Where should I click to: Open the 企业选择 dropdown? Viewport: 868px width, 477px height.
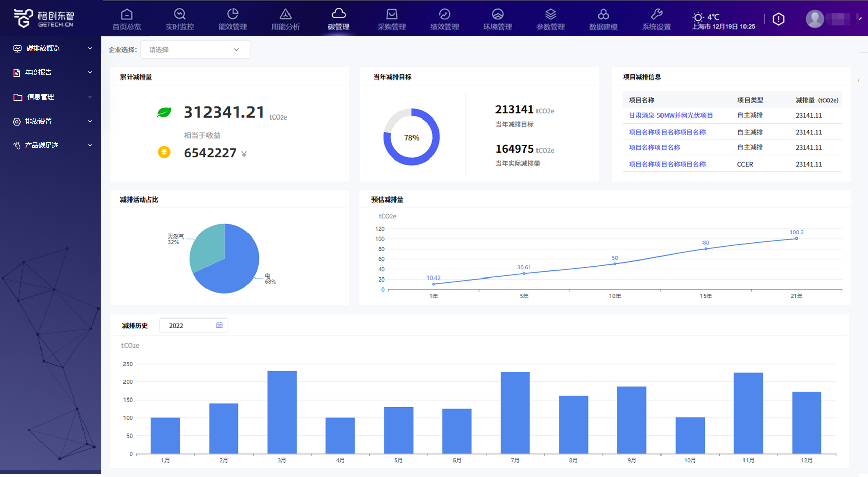[x=195, y=50]
